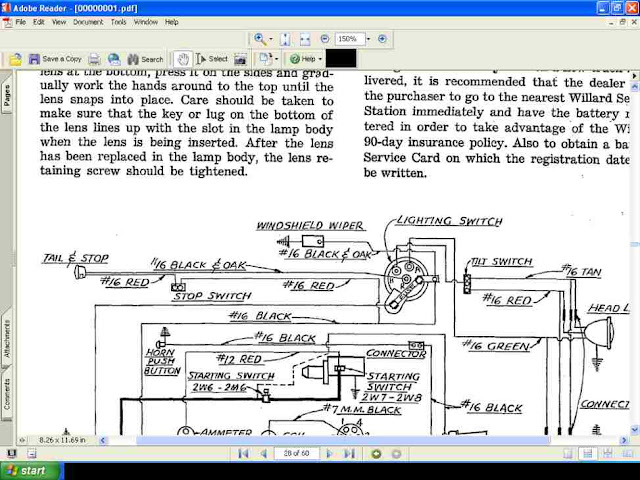
Task: Open the Help dropdown arrow
Action: tap(320, 60)
